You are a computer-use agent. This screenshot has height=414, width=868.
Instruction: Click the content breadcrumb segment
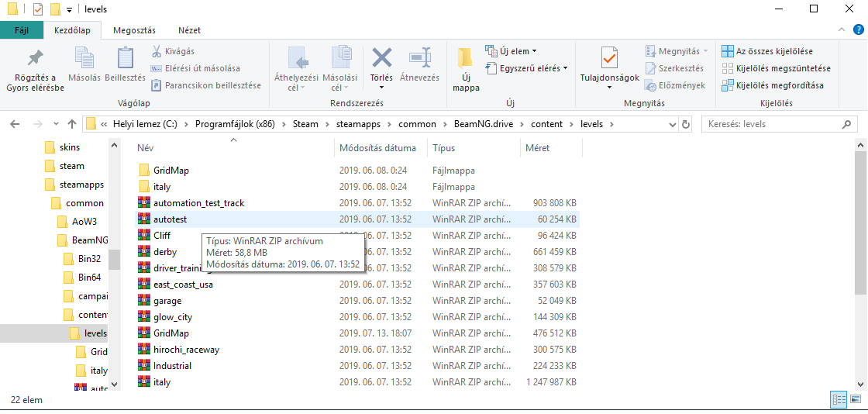point(546,124)
